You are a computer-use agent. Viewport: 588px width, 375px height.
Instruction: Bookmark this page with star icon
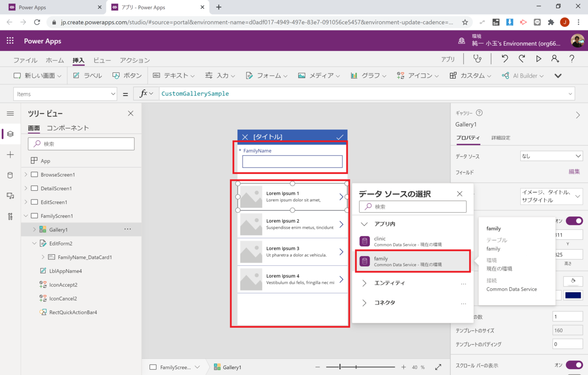click(465, 22)
